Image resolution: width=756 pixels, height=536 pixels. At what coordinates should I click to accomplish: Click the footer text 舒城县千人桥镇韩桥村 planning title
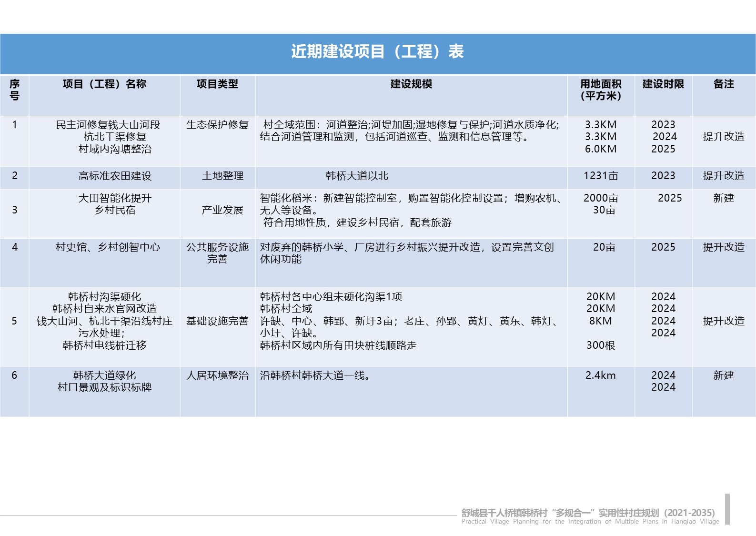tap(588, 513)
